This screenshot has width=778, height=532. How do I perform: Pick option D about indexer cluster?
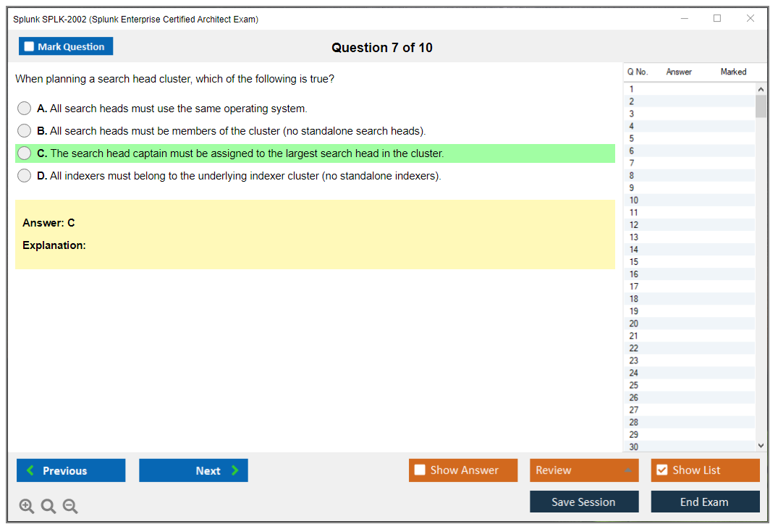25,176
